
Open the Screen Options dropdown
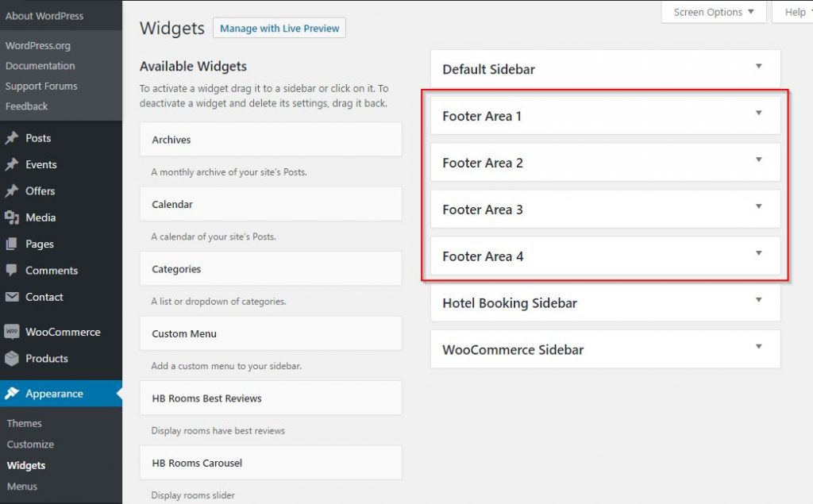(713, 12)
